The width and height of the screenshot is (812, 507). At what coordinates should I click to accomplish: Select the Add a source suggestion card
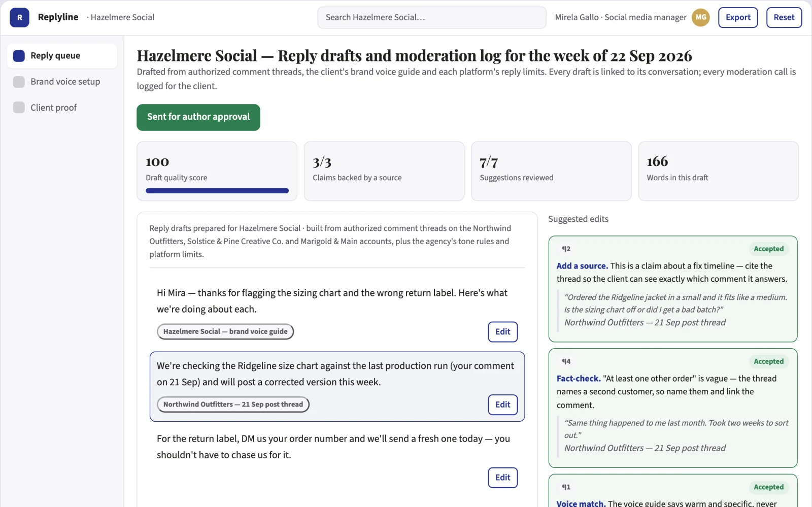pyautogui.click(x=673, y=289)
